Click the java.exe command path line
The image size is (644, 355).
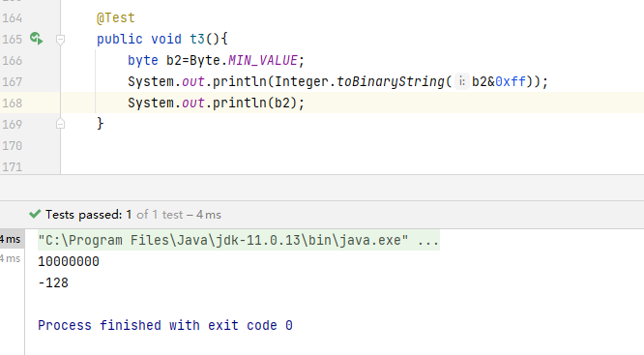[x=239, y=240]
